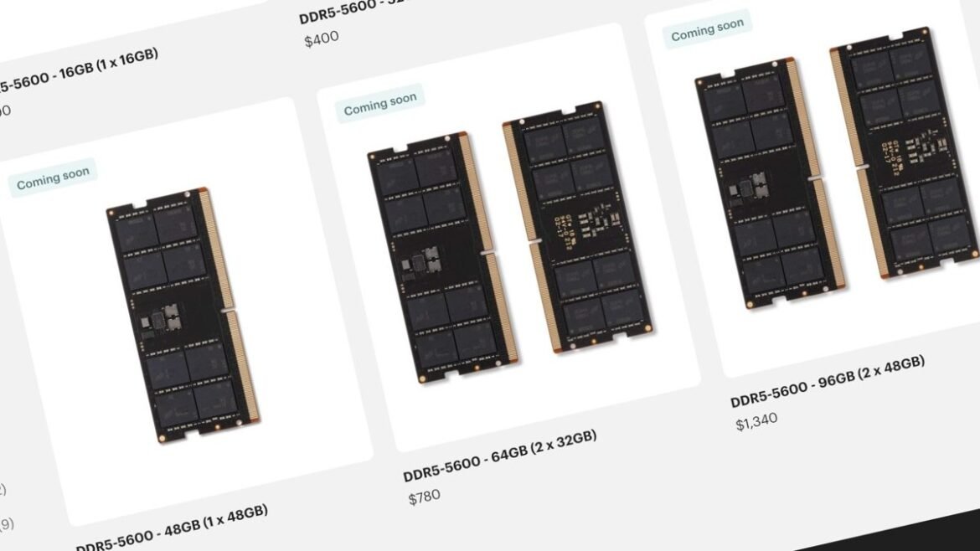Click the Coming soon badge on 96GB card
Image resolution: width=980 pixels, height=551 pixels.
[708, 28]
